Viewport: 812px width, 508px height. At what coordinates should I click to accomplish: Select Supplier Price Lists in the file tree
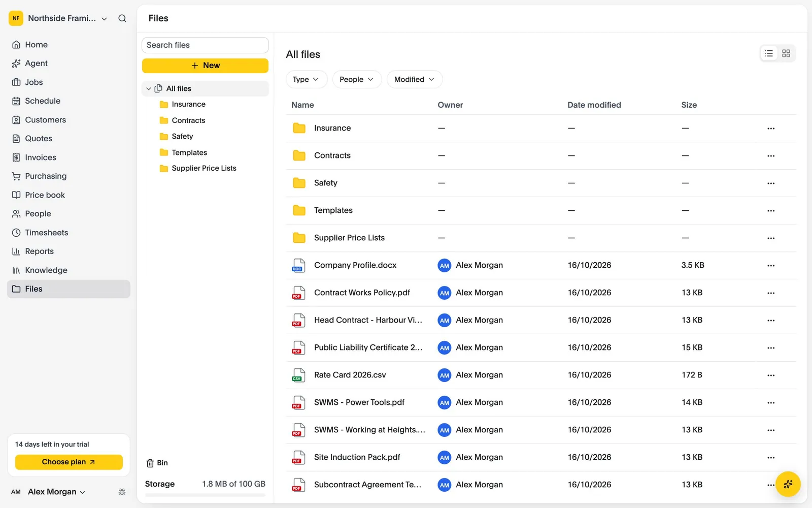pos(205,168)
